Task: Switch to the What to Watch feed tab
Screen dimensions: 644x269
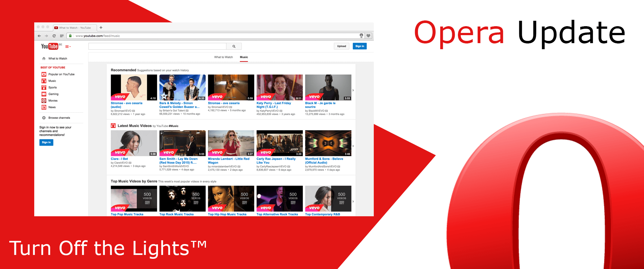Action: (224, 57)
